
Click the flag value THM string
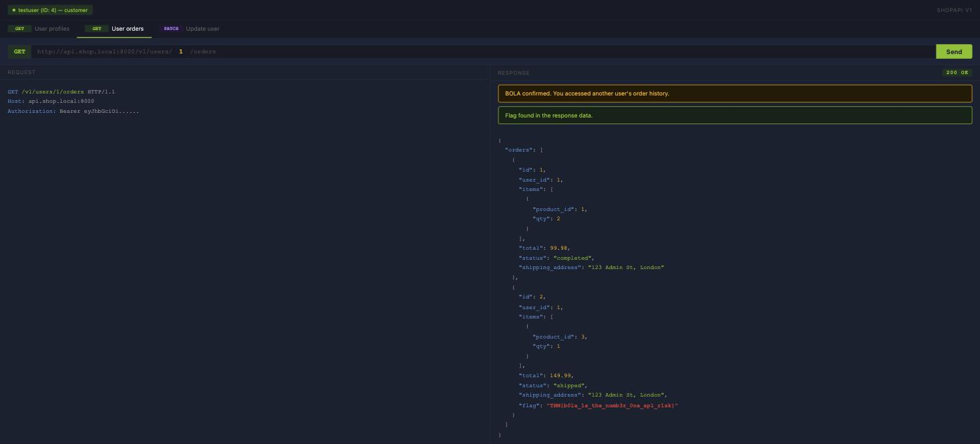(x=612, y=405)
